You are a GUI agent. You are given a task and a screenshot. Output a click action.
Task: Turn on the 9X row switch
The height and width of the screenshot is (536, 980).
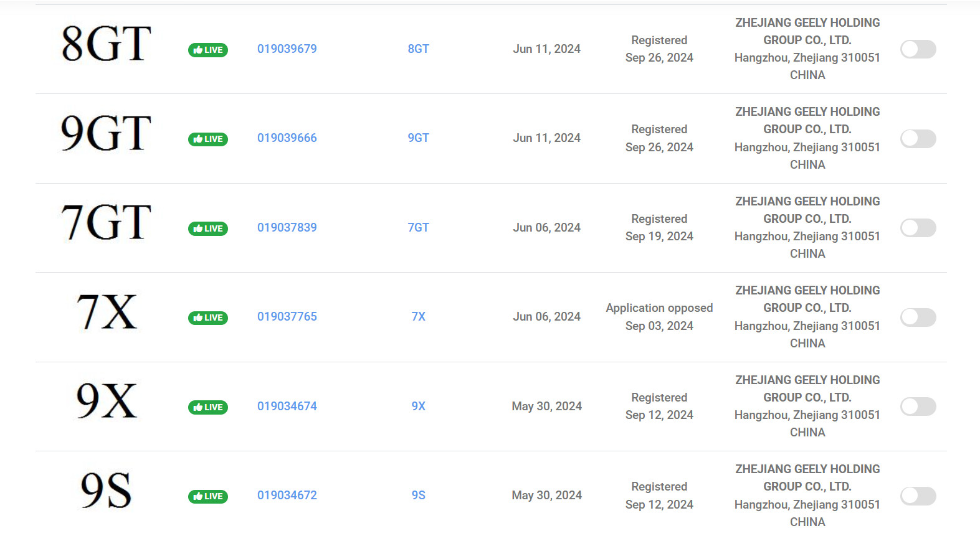click(x=918, y=407)
